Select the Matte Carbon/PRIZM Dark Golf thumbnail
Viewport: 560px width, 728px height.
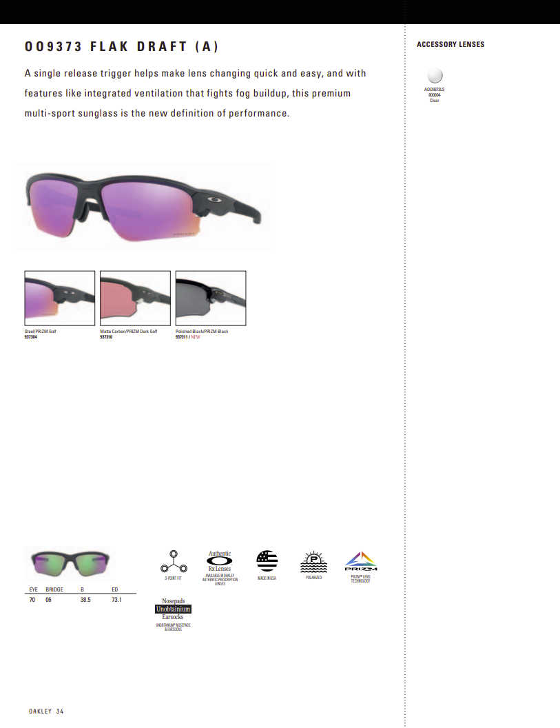tap(136, 298)
